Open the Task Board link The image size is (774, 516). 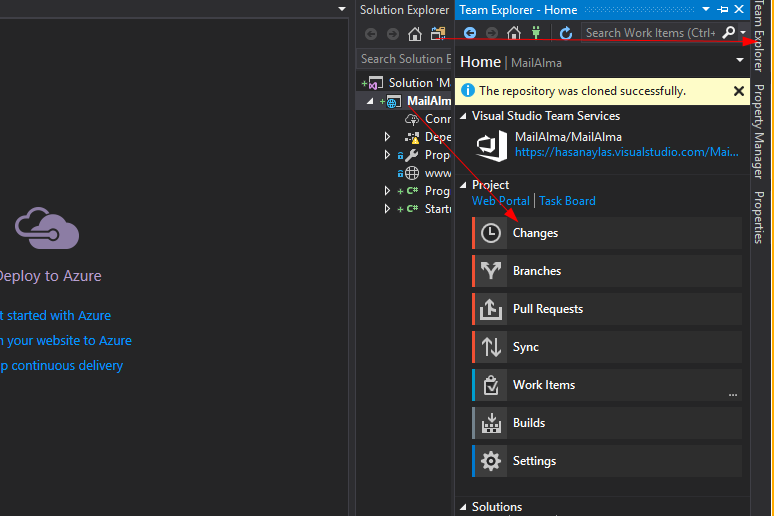point(567,201)
